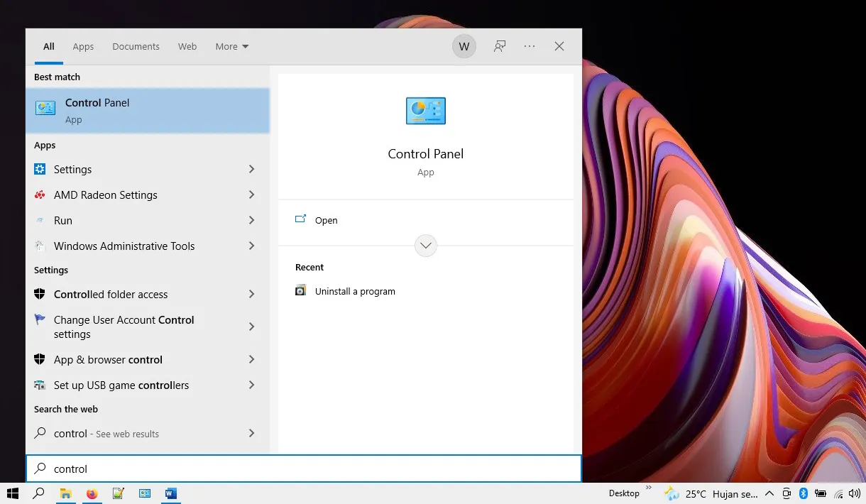Open Microsoft Word from the taskbar
The height and width of the screenshot is (504, 866).
[x=170, y=493]
